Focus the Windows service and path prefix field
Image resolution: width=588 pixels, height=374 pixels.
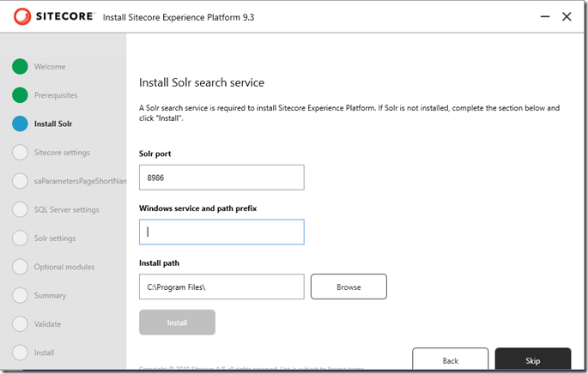[221, 232]
